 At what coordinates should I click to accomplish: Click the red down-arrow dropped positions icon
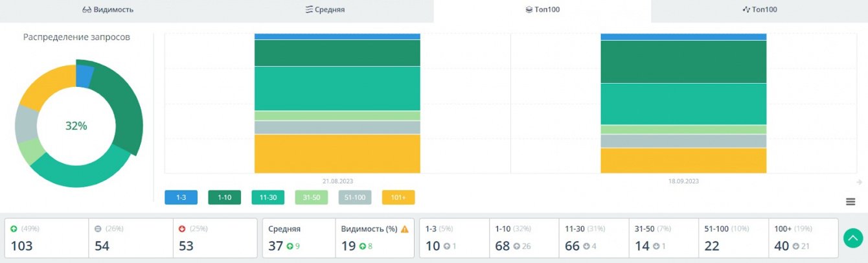click(x=183, y=229)
